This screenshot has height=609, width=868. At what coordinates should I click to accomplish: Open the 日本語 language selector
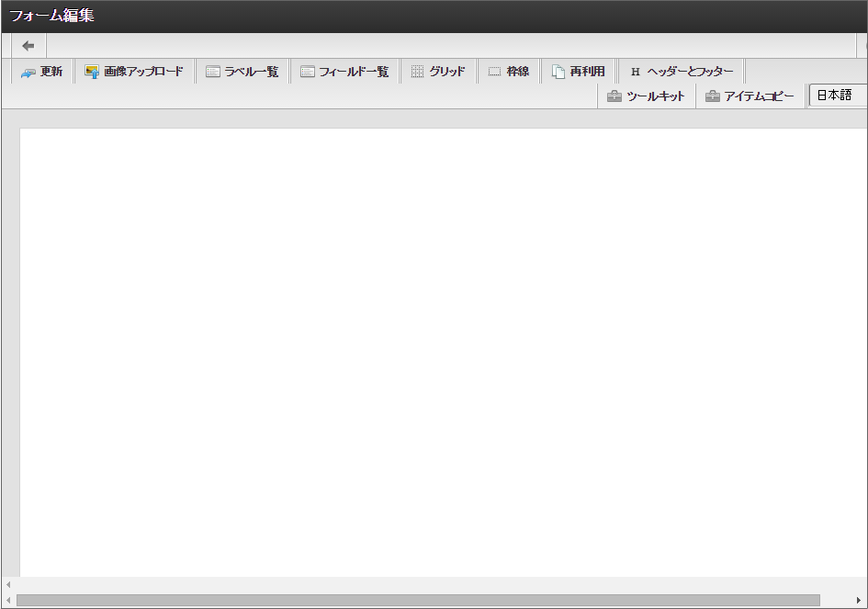(x=837, y=95)
